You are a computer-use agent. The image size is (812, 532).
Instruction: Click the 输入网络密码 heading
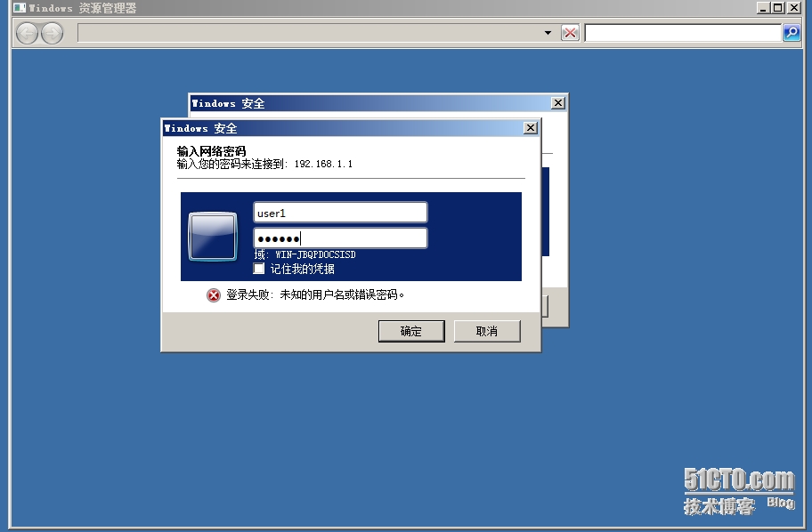click(x=211, y=151)
